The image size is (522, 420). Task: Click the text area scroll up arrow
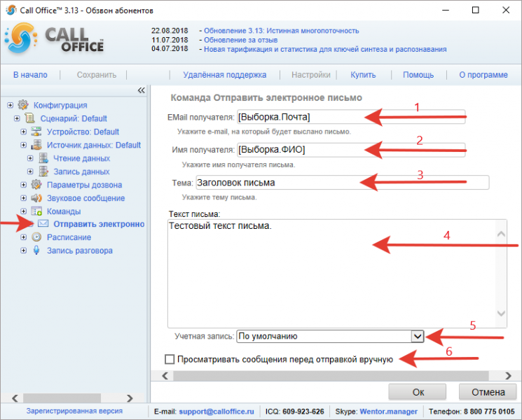click(x=501, y=234)
